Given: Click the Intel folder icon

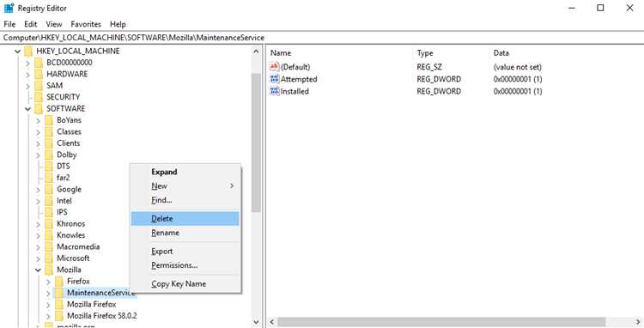Looking at the screenshot, I should (49, 201).
